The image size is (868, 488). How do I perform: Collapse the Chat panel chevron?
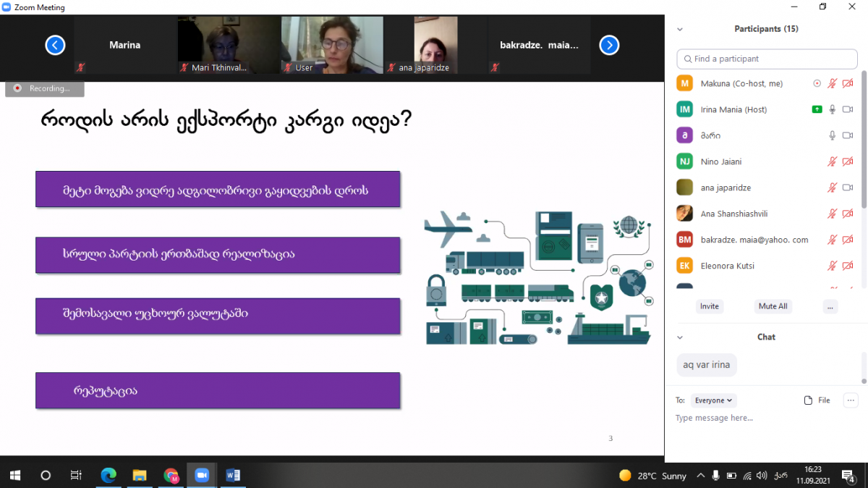pyautogui.click(x=680, y=337)
